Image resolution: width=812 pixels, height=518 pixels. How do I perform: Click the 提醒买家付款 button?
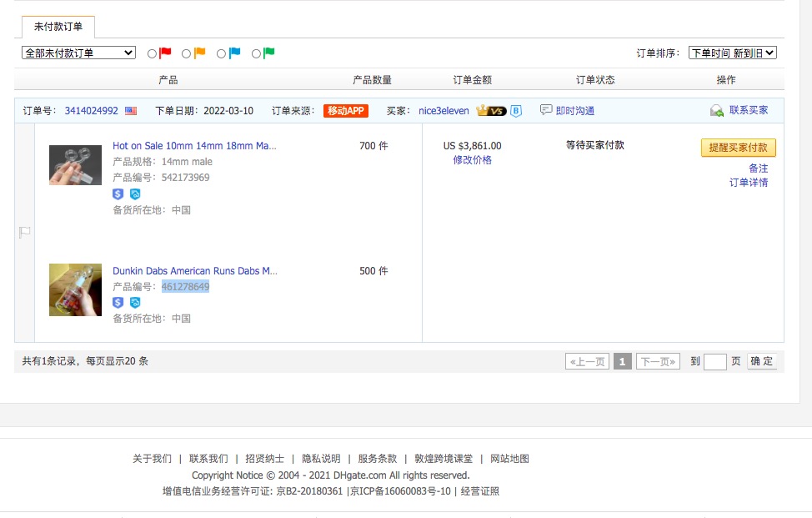click(738, 148)
